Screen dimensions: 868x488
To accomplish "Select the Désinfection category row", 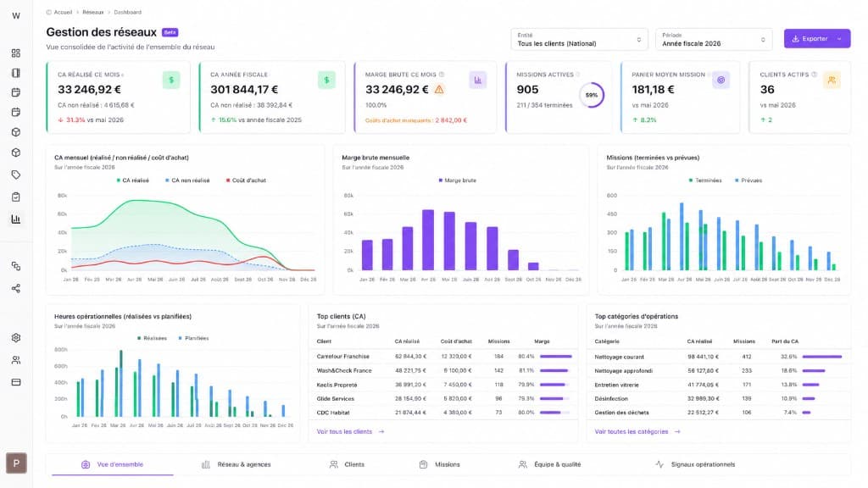I will click(x=719, y=398).
